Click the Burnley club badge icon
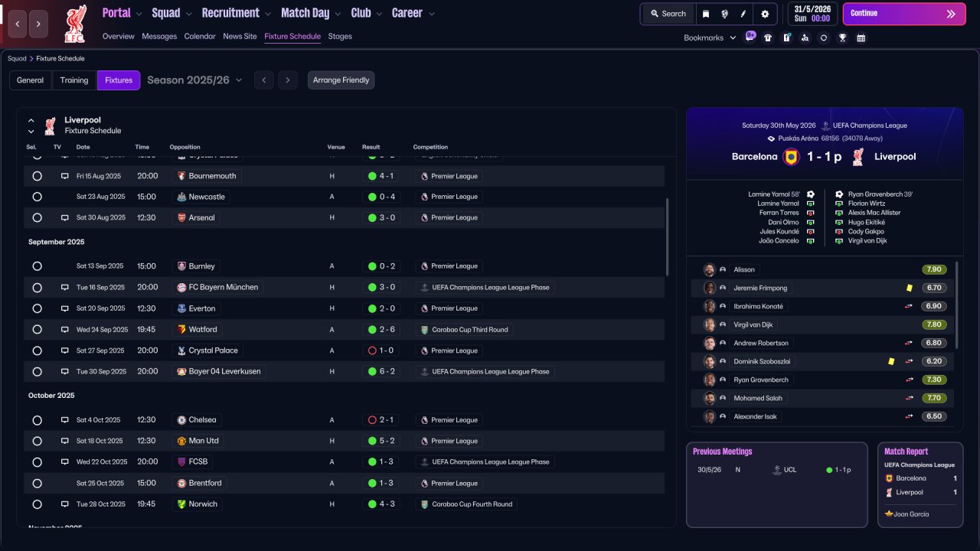The image size is (980, 551). click(181, 266)
